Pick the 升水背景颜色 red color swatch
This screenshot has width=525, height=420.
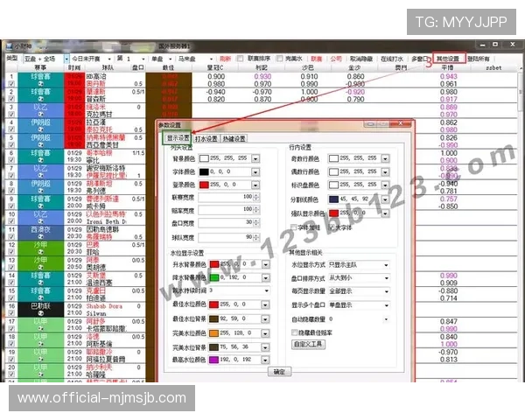213,262
